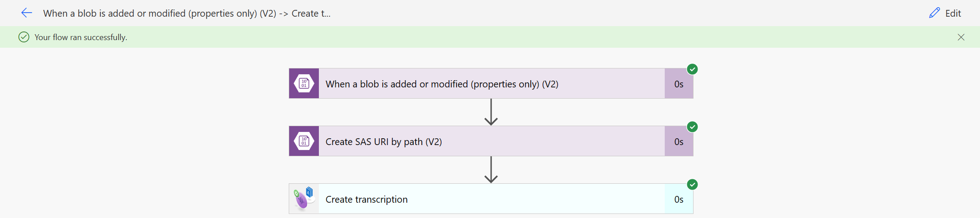Click 'Your flow ran successfully.' message text

(81, 37)
